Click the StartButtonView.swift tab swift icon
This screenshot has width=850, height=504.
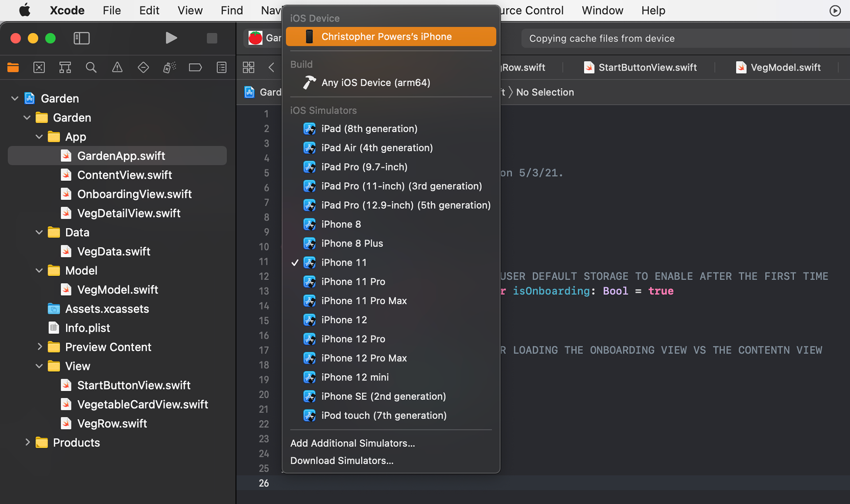[x=589, y=67]
